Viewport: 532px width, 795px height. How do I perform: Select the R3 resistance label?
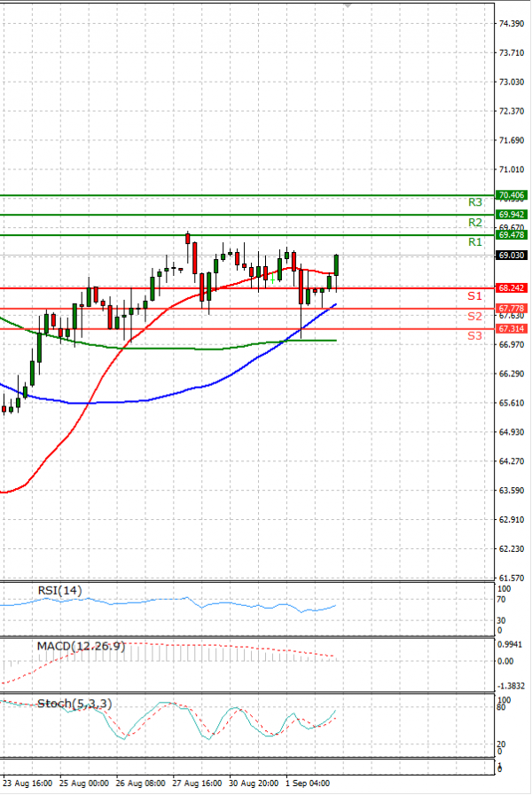coord(474,202)
